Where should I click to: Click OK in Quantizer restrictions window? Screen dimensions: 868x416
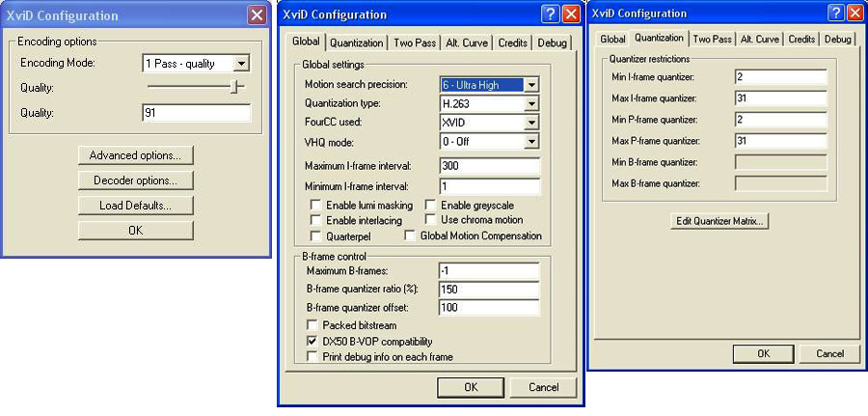pyautogui.click(x=764, y=354)
